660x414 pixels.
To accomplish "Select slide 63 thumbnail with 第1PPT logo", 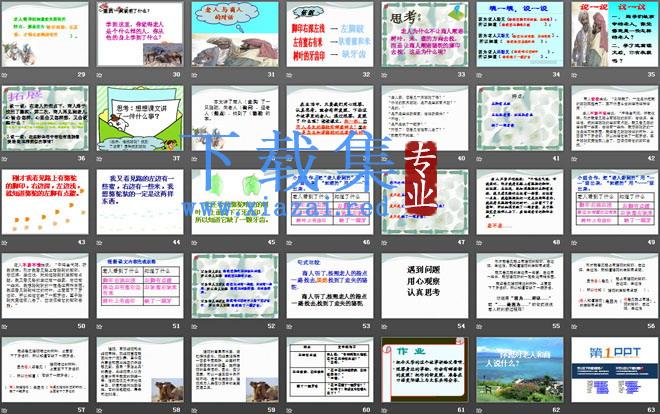I will click(615, 369).
